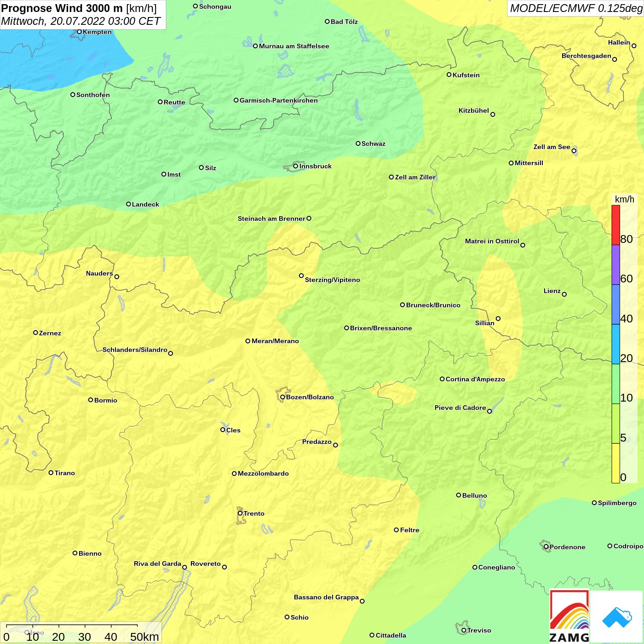
Task: Click the Garmisch-Partenkirchen label
Action: tap(279, 100)
